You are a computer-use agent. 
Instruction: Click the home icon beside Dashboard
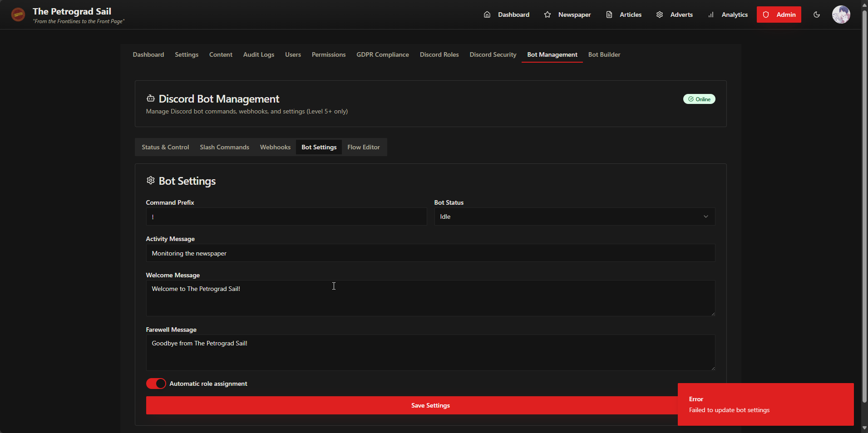tap(487, 15)
